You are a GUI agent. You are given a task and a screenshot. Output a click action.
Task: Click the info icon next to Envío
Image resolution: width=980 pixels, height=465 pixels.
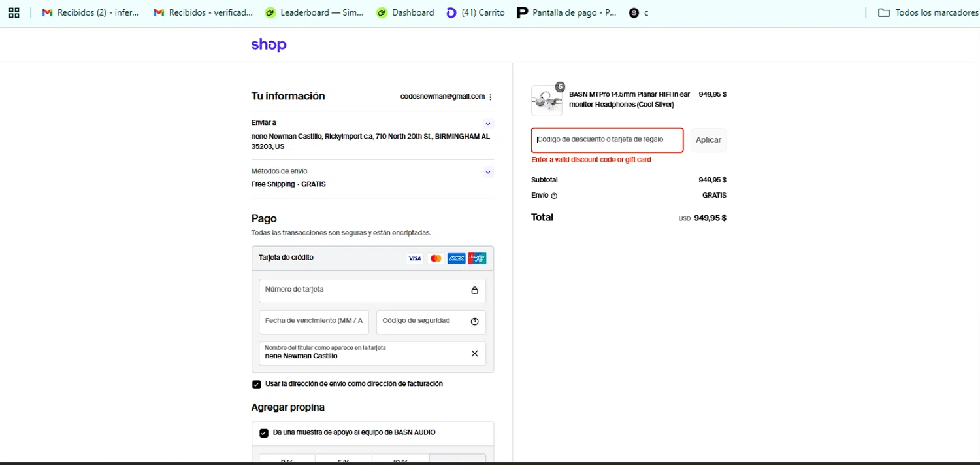click(x=555, y=196)
